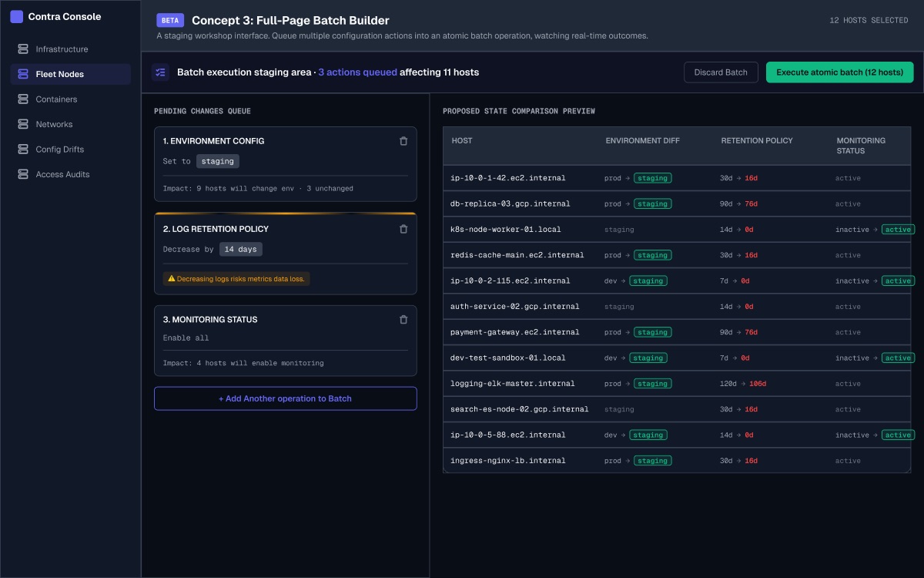Image resolution: width=924 pixels, height=578 pixels.
Task: Click staging badge for db-replica-03 row
Action: coord(652,203)
